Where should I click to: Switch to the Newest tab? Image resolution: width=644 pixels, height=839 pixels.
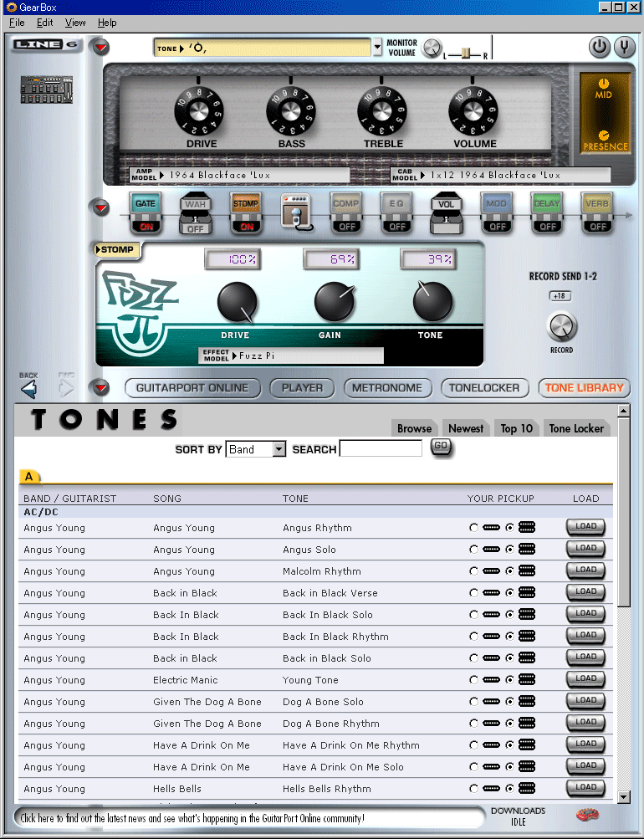pos(466,428)
